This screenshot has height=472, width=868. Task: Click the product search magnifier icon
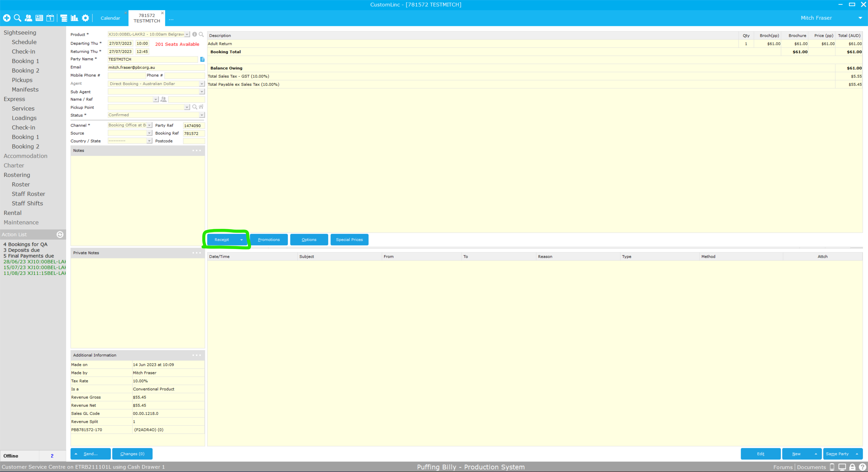(x=201, y=34)
